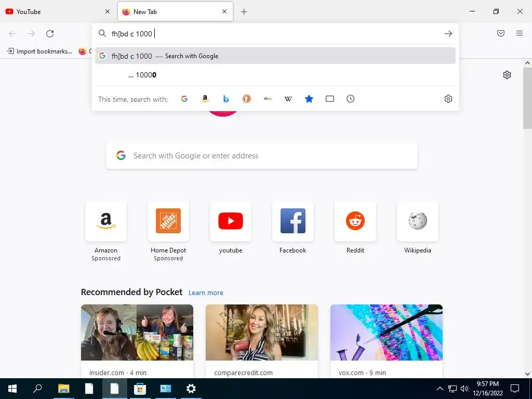Choose the '... 10000' search suggestion
This screenshot has width=532, height=399.
click(275, 75)
